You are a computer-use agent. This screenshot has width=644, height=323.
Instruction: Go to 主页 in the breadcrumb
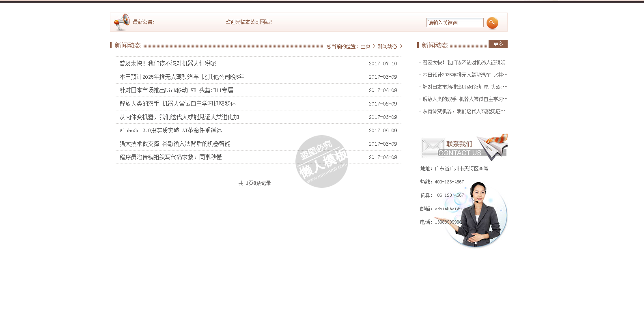[365, 46]
